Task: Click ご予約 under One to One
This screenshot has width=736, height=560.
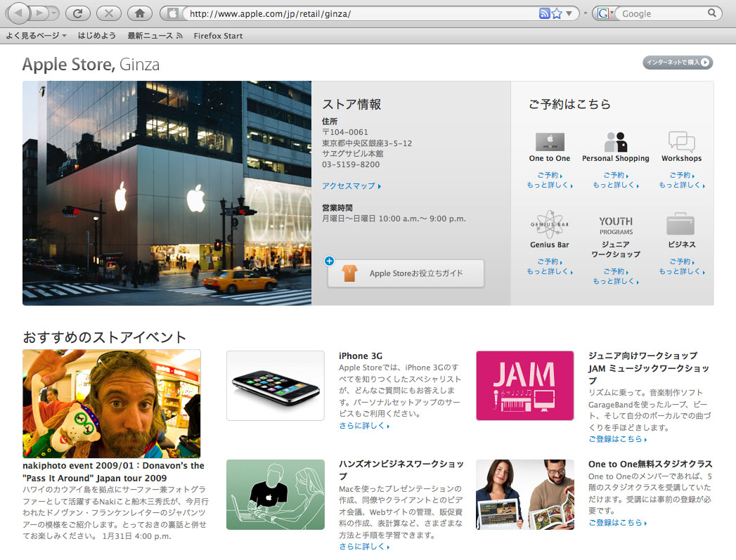Action: click(550, 175)
